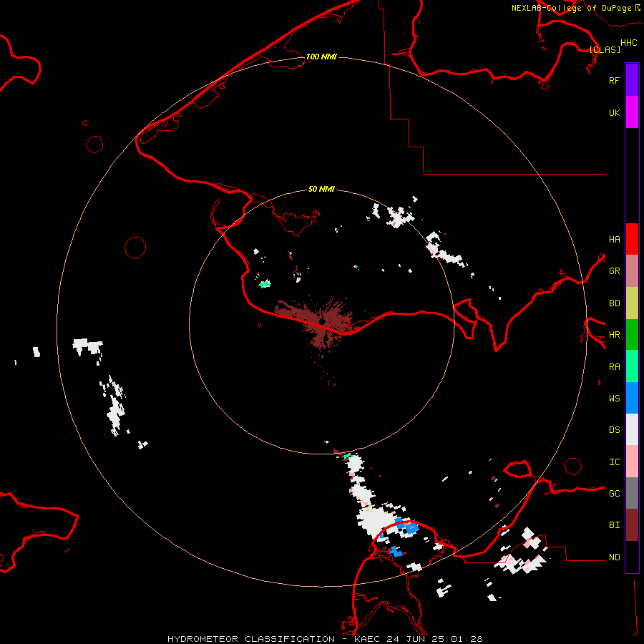This screenshot has height=644, width=644.
Task: Click the UK magenta legend swatch
Action: [x=632, y=112]
